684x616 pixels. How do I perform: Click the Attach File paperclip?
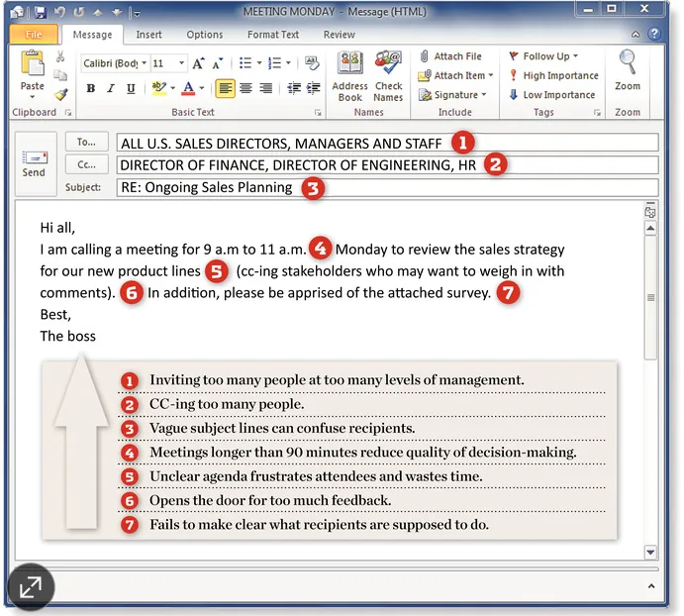tap(424, 56)
